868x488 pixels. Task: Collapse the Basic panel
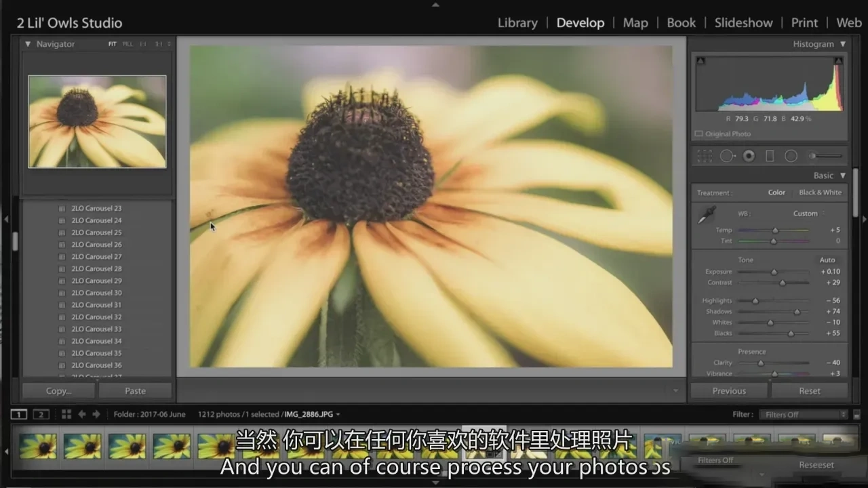pos(843,176)
